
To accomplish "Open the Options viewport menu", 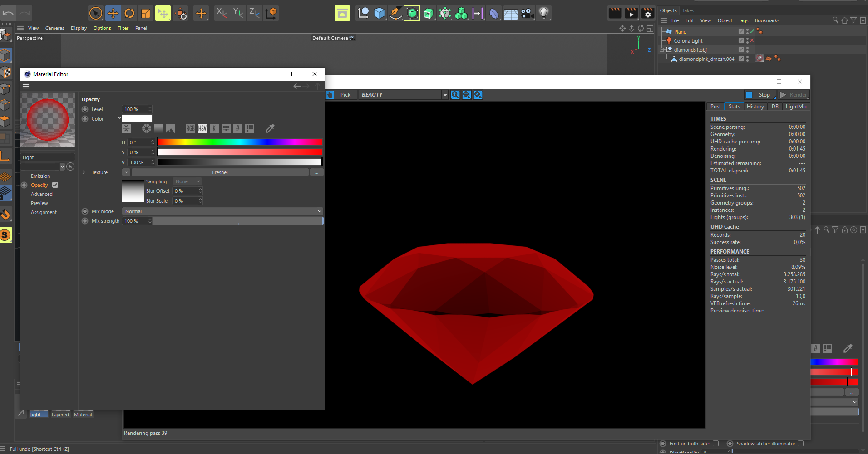I will [x=102, y=28].
